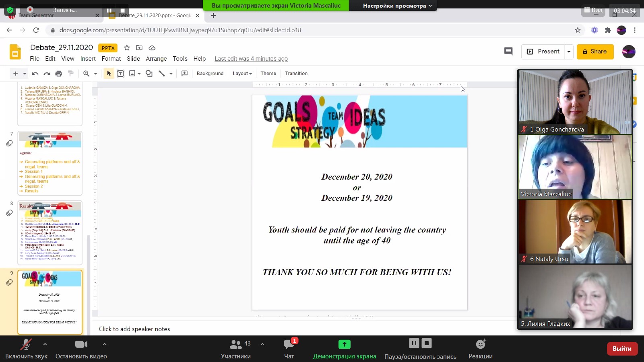Open Zoom reactions (Реакции)
The width and height of the screenshot is (644, 362).
tap(480, 348)
